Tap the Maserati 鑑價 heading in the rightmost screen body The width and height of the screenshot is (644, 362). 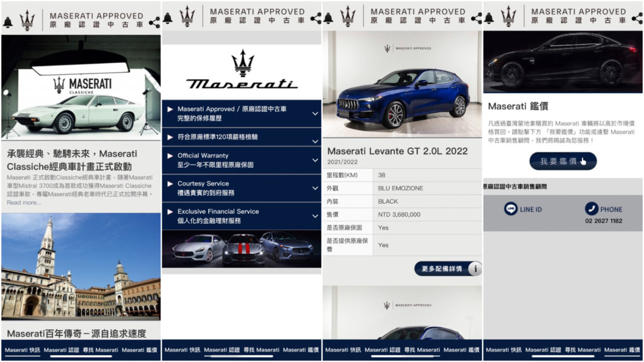(518, 106)
